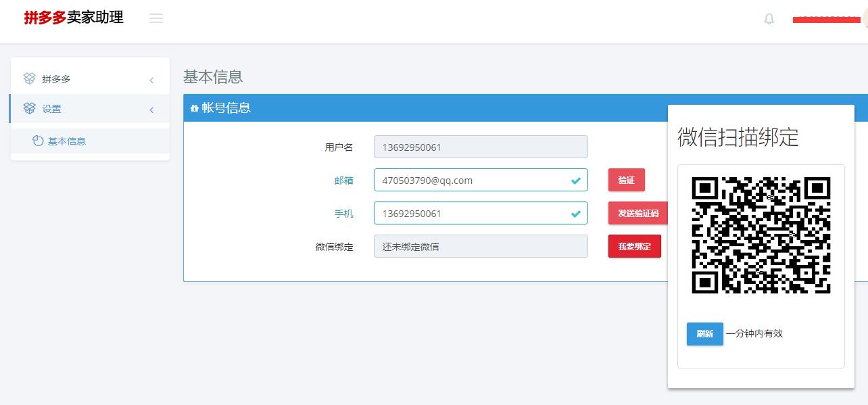Click the 拼多多 box icon in sidebar

click(29, 78)
